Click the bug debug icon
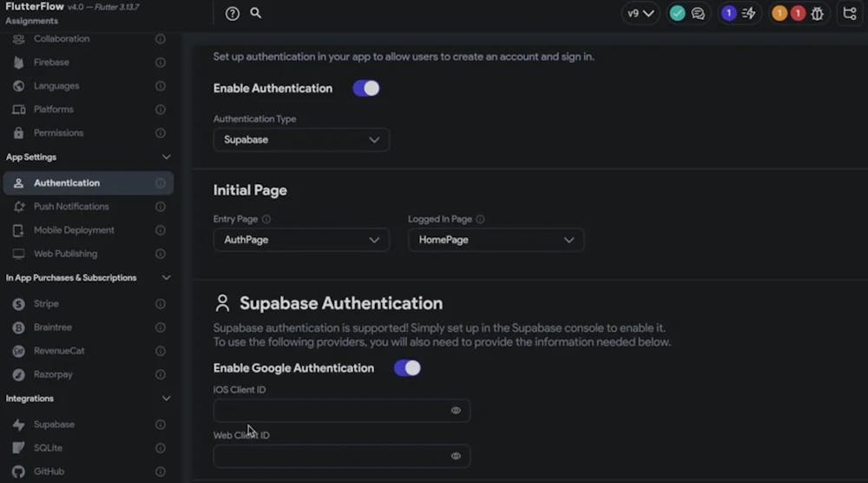 click(x=817, y=13)
